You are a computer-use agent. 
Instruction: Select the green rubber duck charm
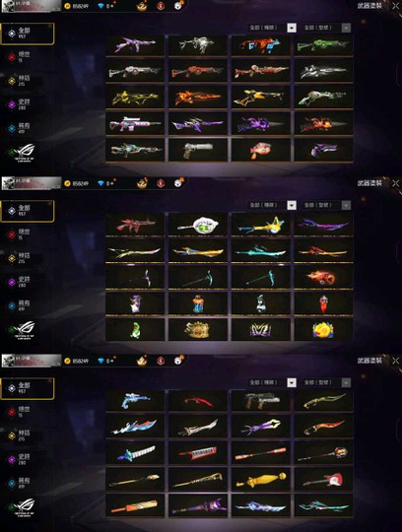(x=135, y=329)
